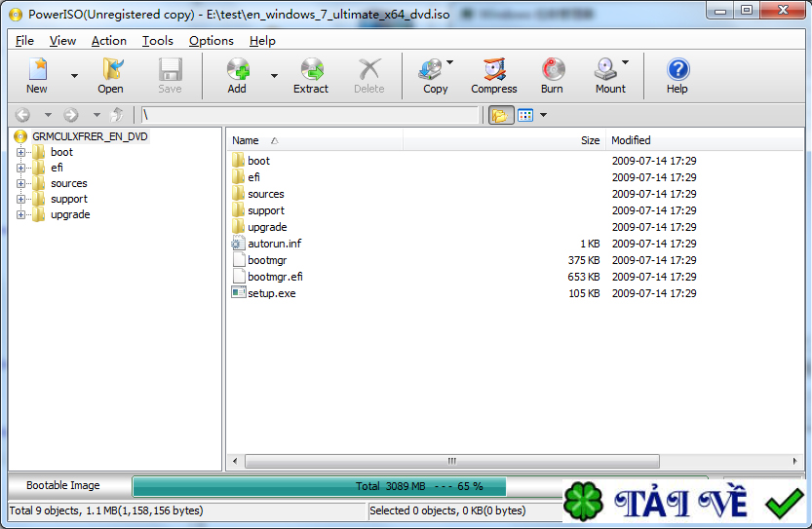Click the PowerISO title bar disc icon

point(16,15)
